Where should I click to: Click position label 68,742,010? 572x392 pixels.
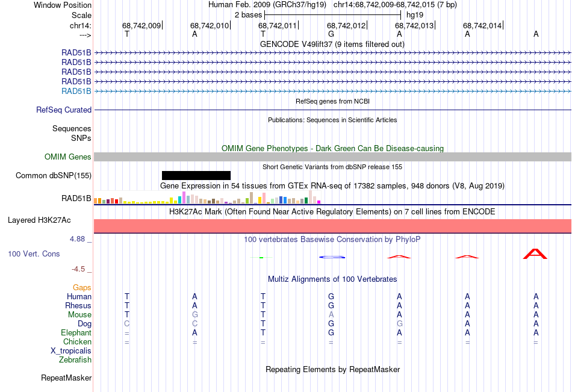point(210,25)
